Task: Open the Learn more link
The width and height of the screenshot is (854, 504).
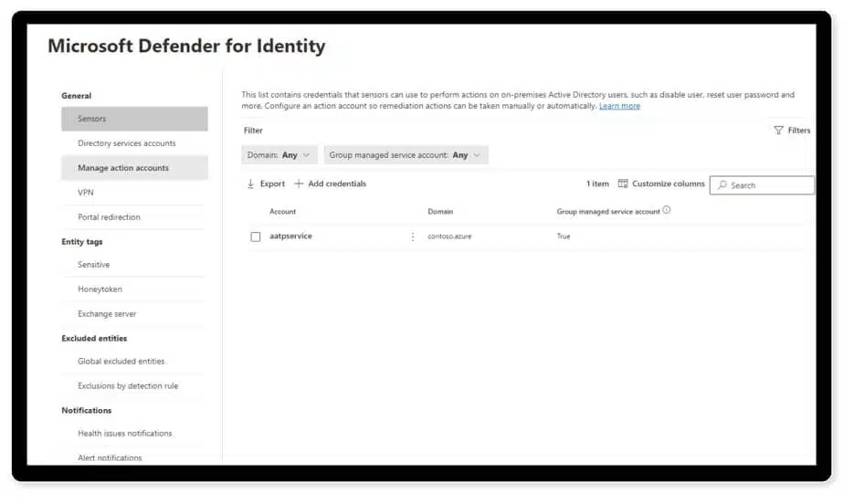Action: 620,106
